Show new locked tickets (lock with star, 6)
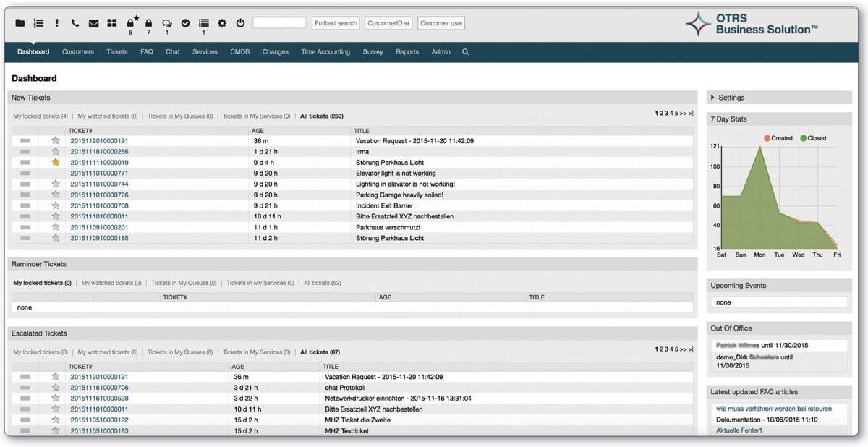The height and width of the screenshot is (447, 868). tap(132, 22)
